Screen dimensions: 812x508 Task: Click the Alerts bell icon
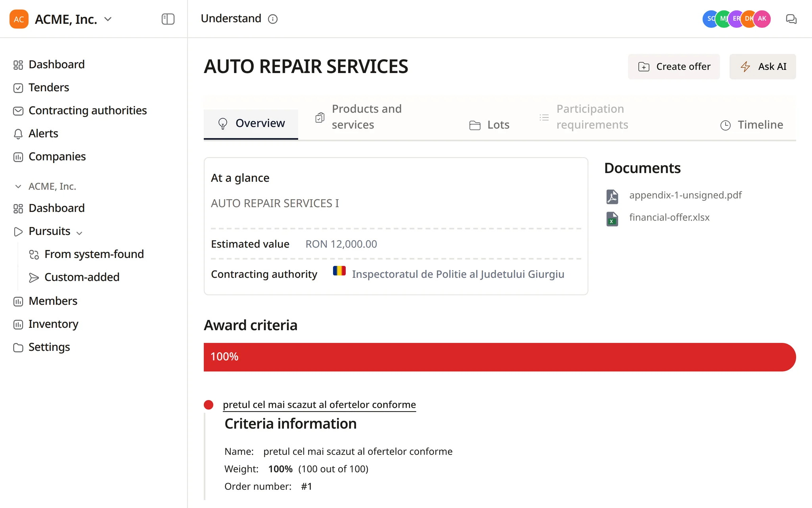(x=18, y=134)
